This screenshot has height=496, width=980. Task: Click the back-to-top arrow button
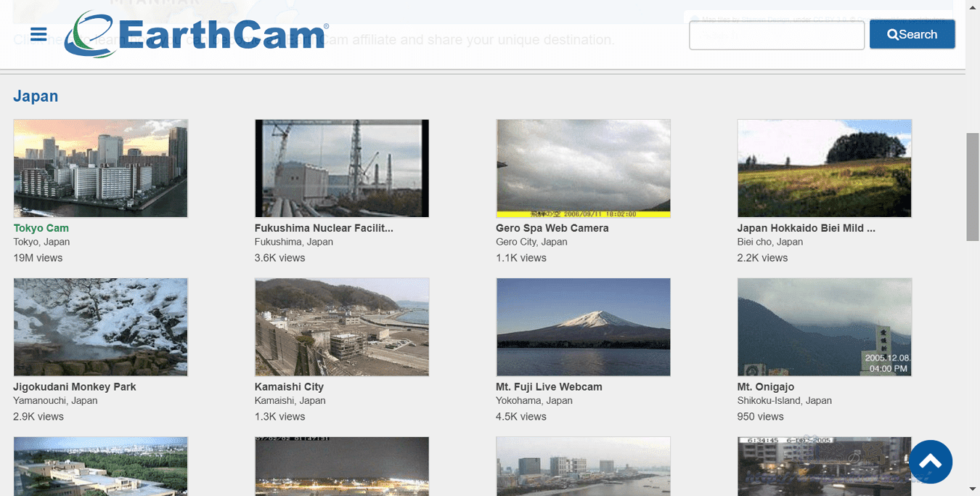(x=930, y=462)
